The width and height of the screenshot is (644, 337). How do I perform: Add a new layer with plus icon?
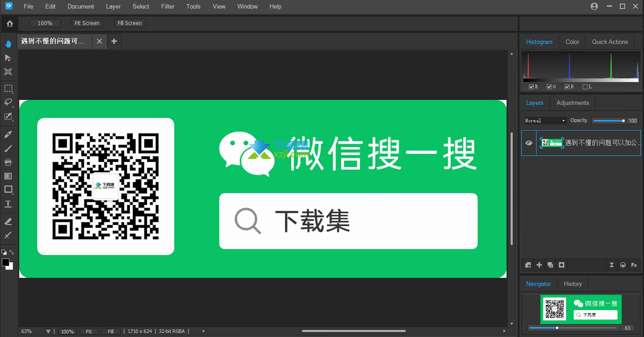pos(539,265)
